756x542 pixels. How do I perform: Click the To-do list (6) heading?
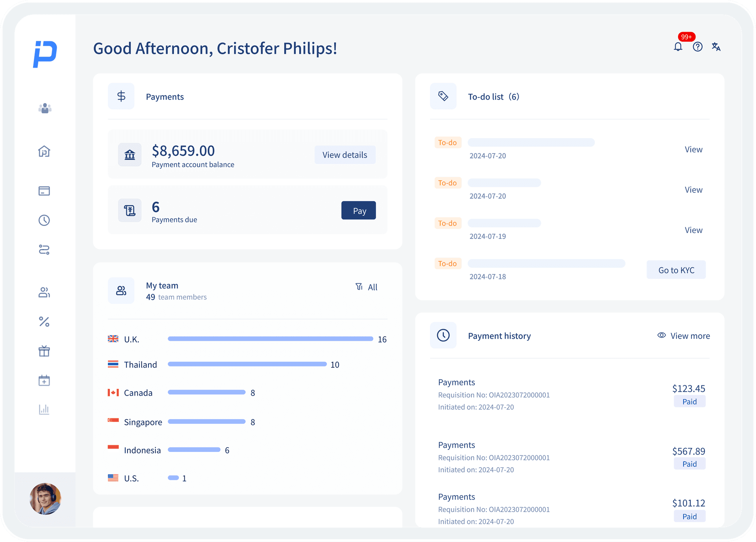493,97
